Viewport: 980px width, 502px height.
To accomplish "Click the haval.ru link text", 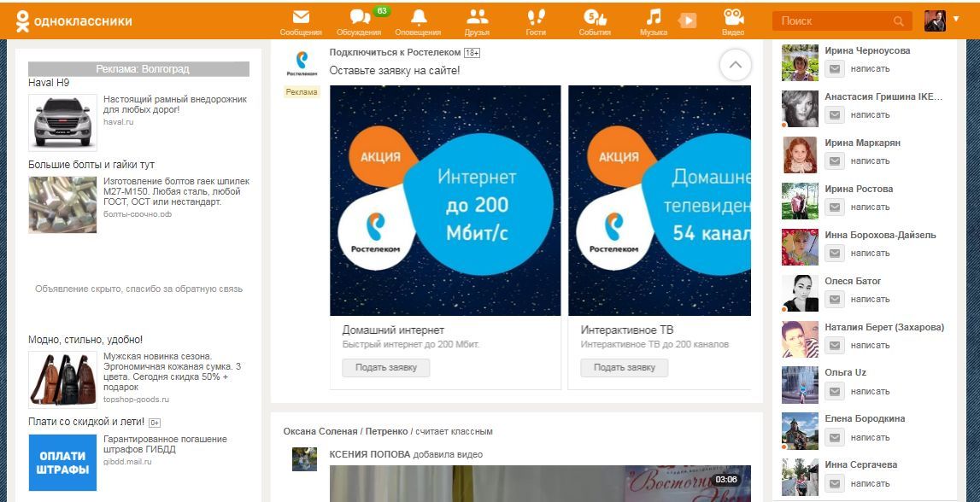I will click(x=119, y=122).
